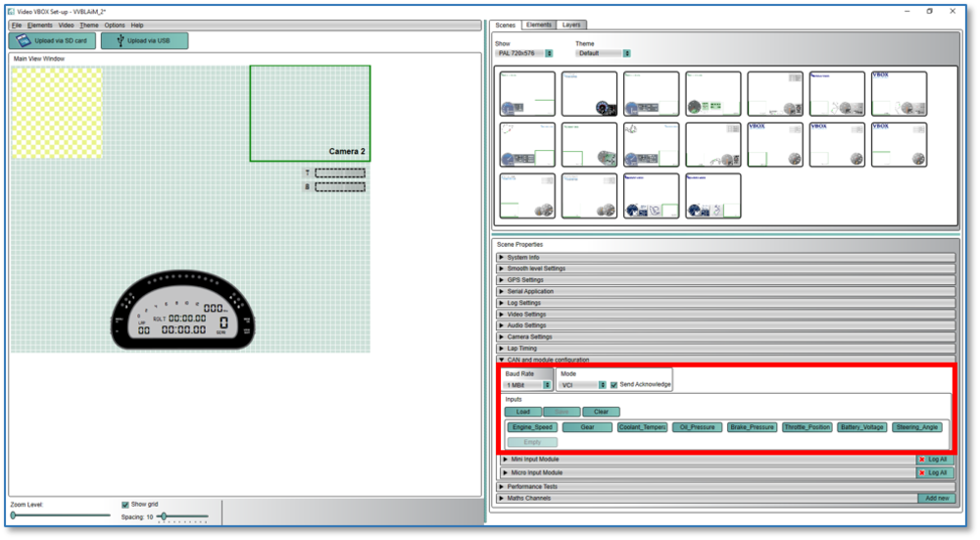This screenshot has width=980, height=540.
Task: Adjust the Zoom Level slider
Action: coord(61,515)
